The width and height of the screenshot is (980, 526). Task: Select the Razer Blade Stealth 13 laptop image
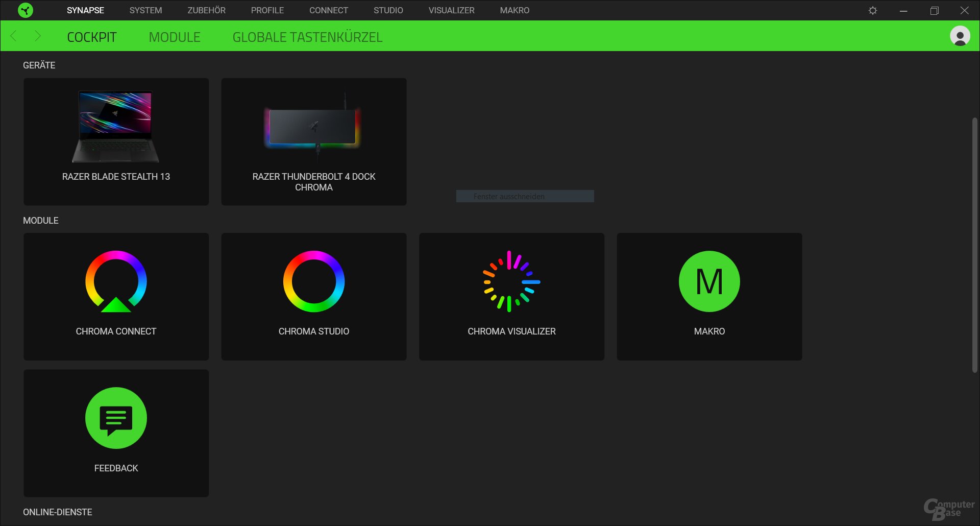click(x=116, y=127)
